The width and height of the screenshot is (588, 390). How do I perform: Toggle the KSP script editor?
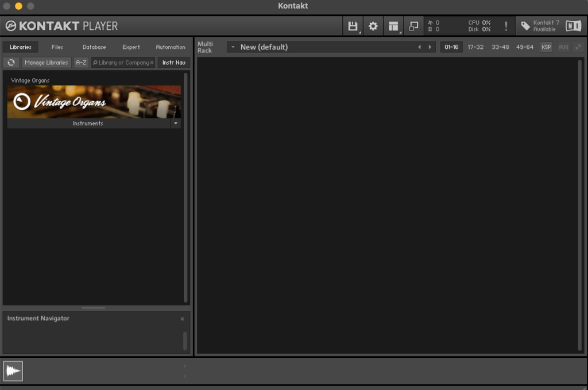tap(546, 47)
